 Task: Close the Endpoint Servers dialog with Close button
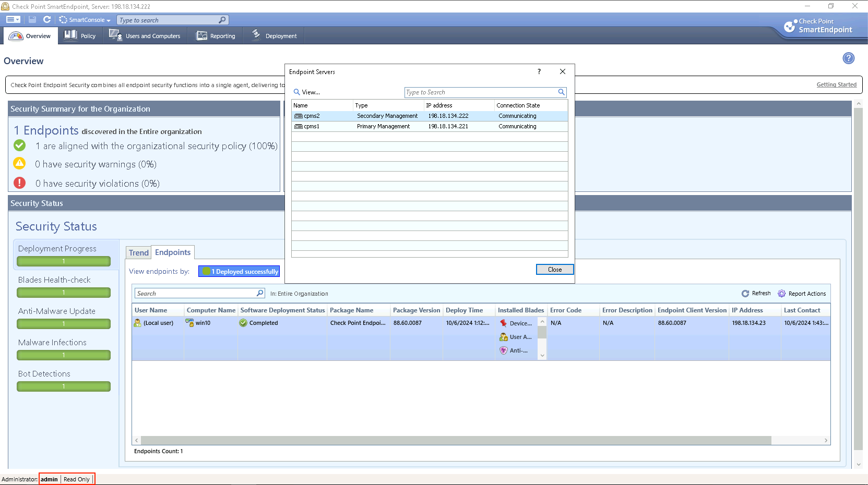pos(554,270)
